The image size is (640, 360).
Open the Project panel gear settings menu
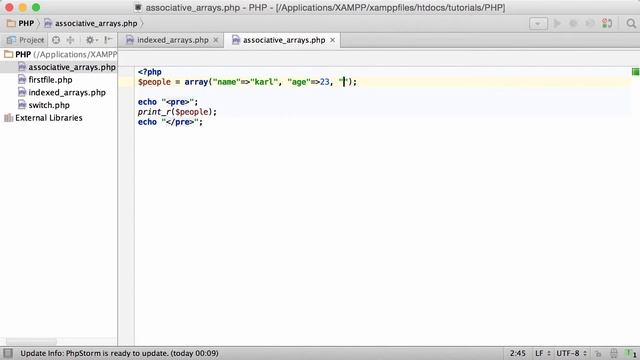91,40
